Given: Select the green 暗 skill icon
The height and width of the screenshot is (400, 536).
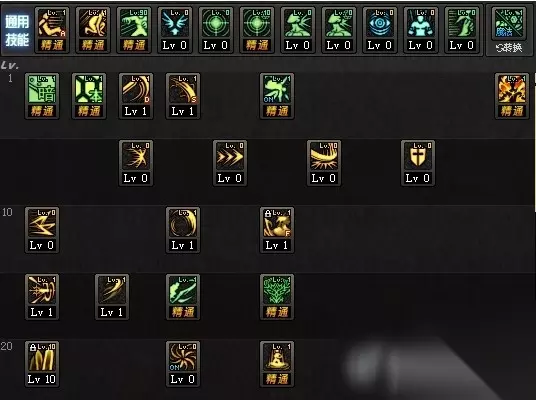Looking at the screenshot, I should (x=42, y=96).
